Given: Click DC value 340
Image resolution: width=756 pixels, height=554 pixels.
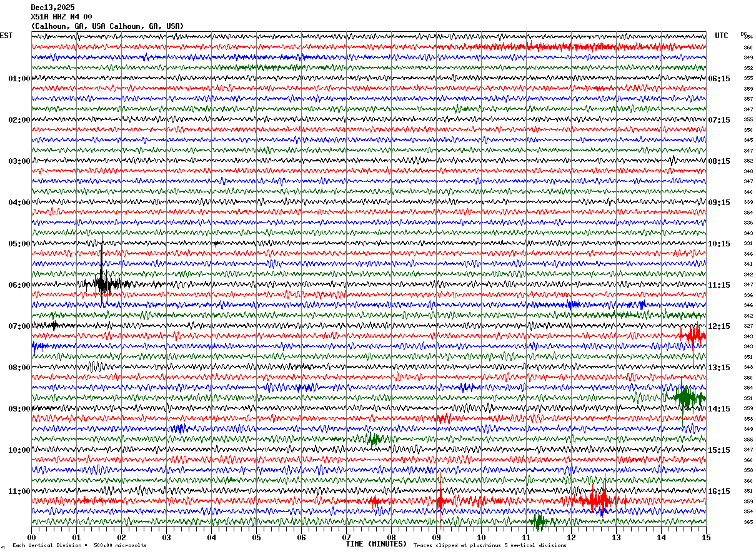Looking at the screenshot, I should [x=748, y=192].
